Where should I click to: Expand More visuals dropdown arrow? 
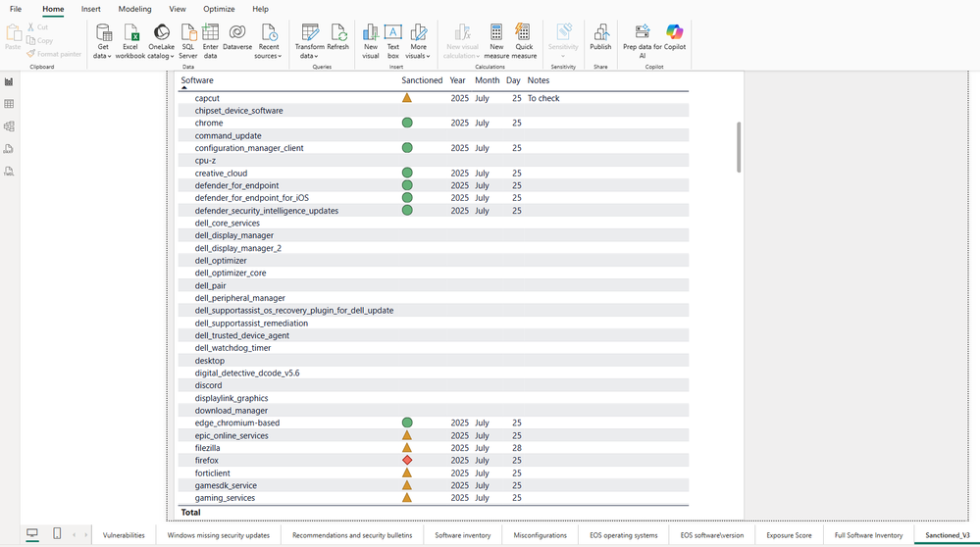(x=428, y=56)
